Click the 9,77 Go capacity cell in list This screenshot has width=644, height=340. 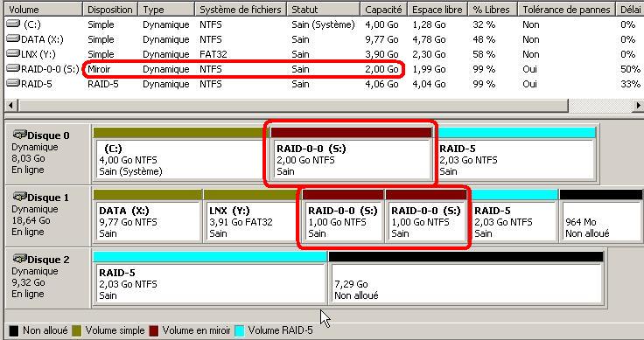point(382,39)
